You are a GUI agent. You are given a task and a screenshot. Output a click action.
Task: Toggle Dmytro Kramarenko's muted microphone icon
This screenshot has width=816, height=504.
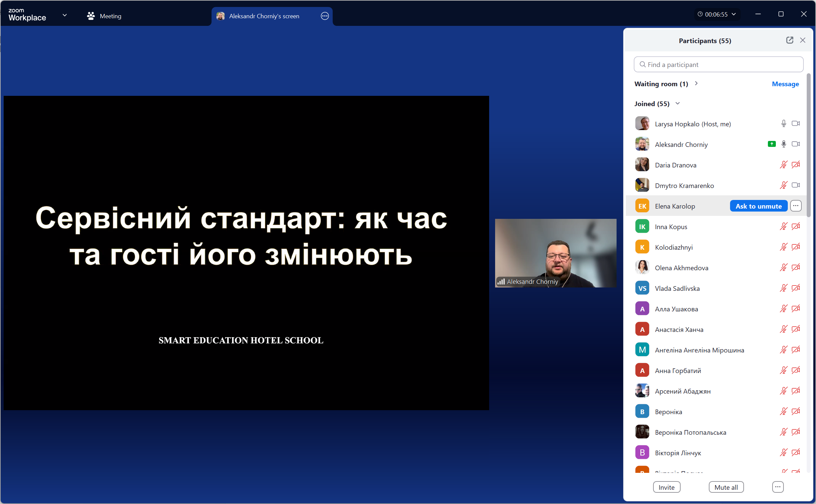click(x=783, y=185)
